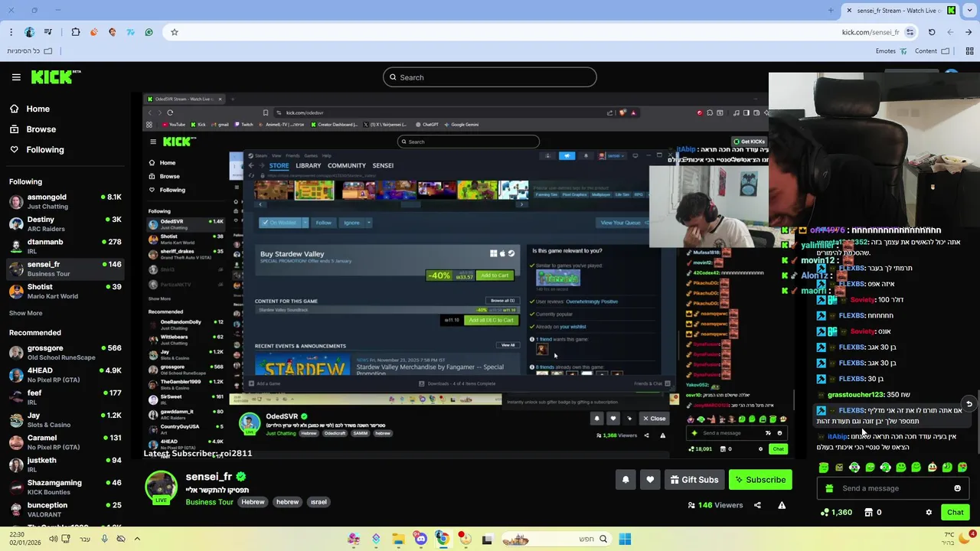Click the last emote in quick-emote row
The height and width of the screenshot is (551, 980).
tap(962, 467)
